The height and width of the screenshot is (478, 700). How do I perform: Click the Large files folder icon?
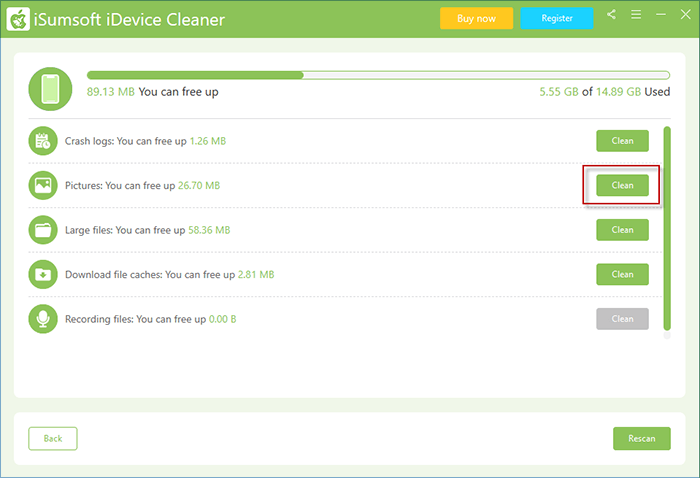[x=43, y=230]
